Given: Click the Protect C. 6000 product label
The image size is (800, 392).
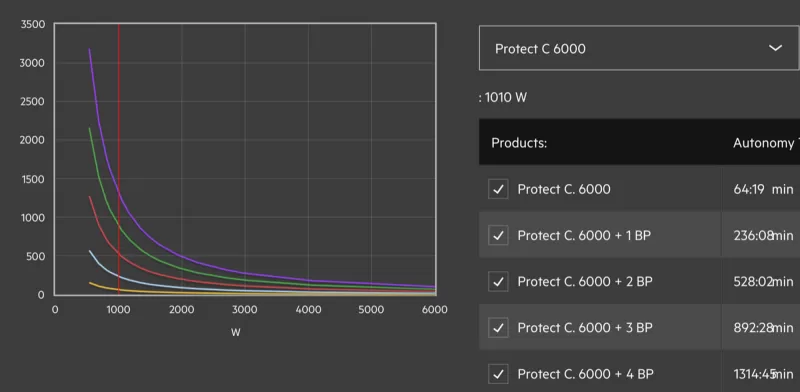Looking at the screenshot, I should pyautogui.click(x=564, y=189).
